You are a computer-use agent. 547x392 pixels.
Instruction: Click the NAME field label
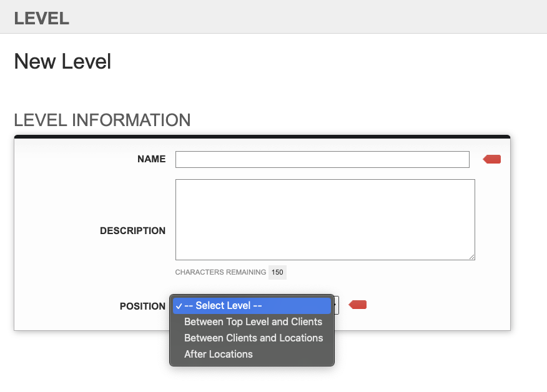(x=151, y=159)
